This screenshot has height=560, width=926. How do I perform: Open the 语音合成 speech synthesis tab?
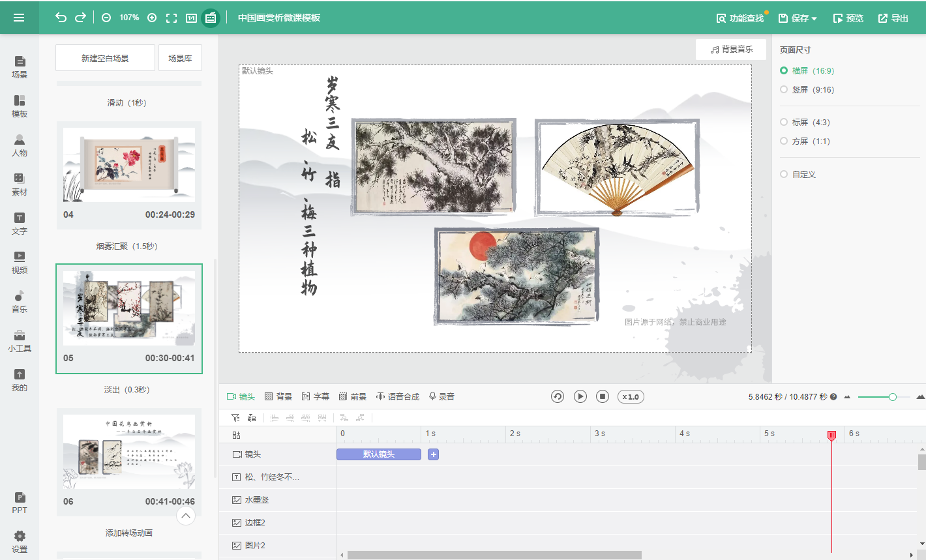coord(398,396)
